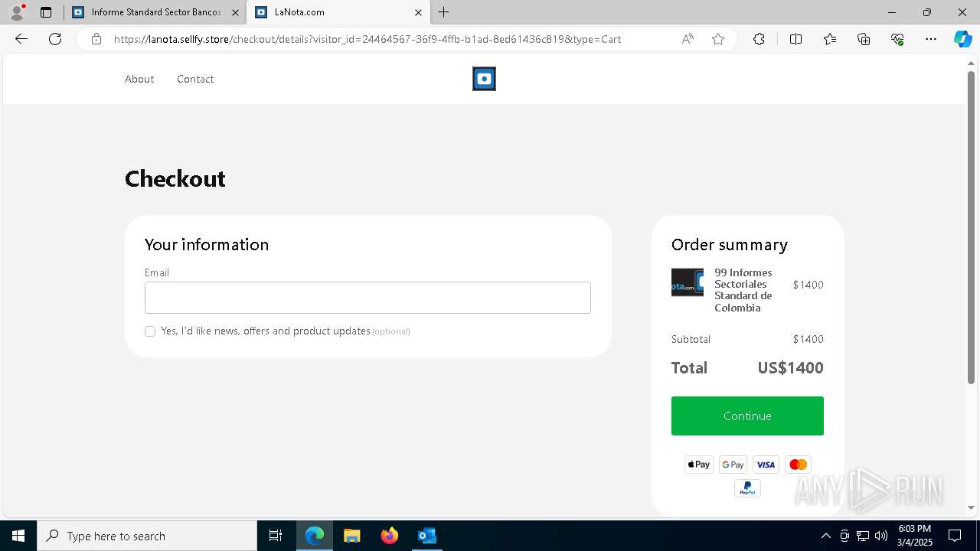This screenshot has height=551, width=980.
Task: Open network status icon in tray
Action: click(863, 536)
